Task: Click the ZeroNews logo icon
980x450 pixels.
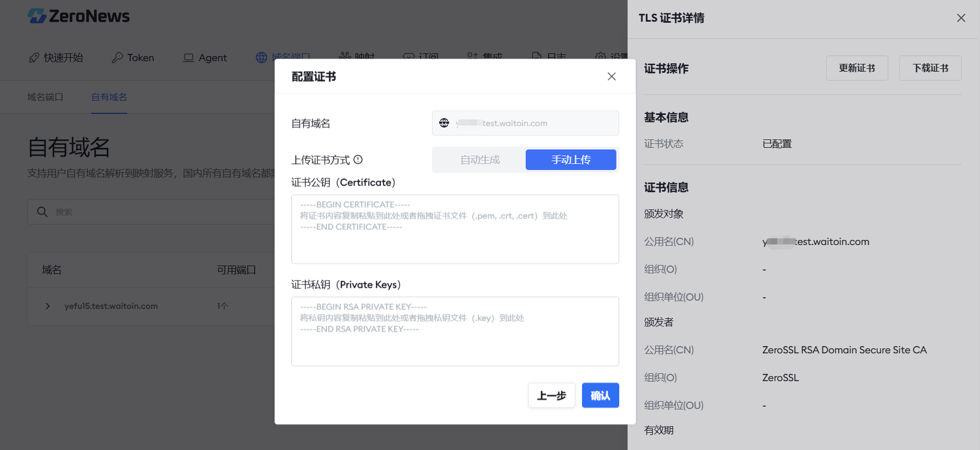Action: coord(37,16)
